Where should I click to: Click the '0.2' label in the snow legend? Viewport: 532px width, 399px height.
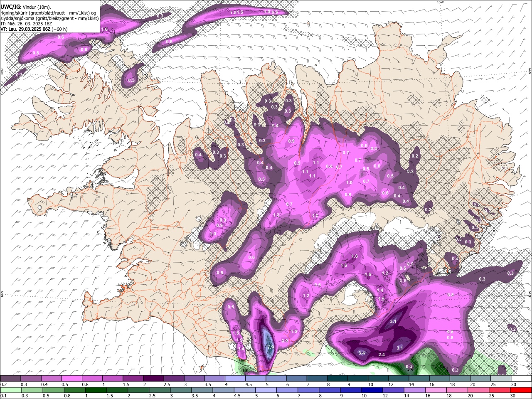click(3, 384)
